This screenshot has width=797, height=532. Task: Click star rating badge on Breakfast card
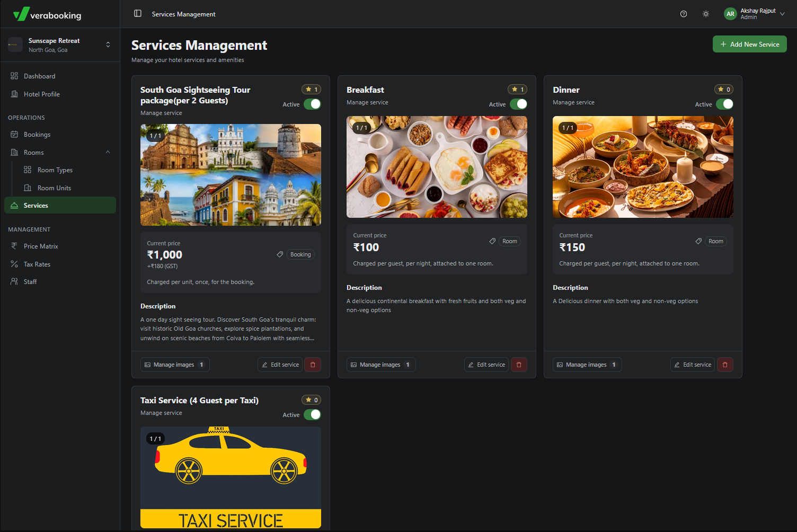(x=517, y=90)
